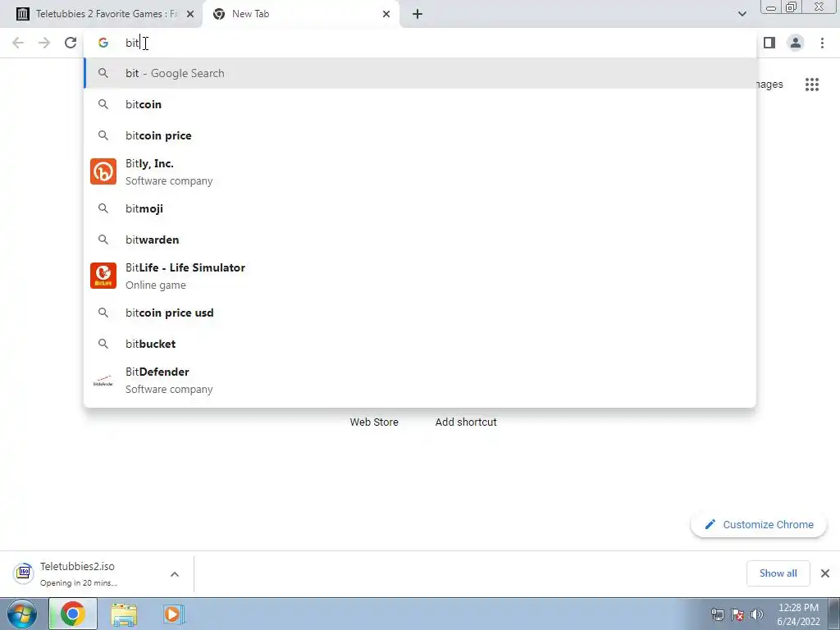
Task: Select the BitDefender suggestion
Action: pyautogui.click(x=420, y=381)
